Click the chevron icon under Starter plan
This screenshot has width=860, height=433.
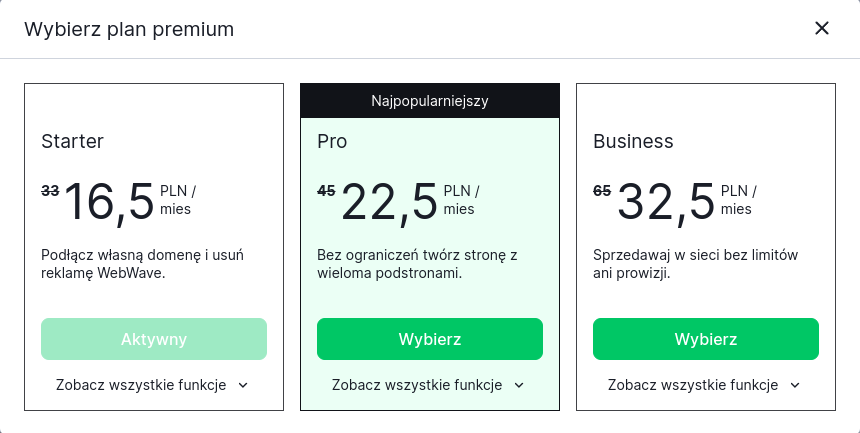[x=243, y=385]
